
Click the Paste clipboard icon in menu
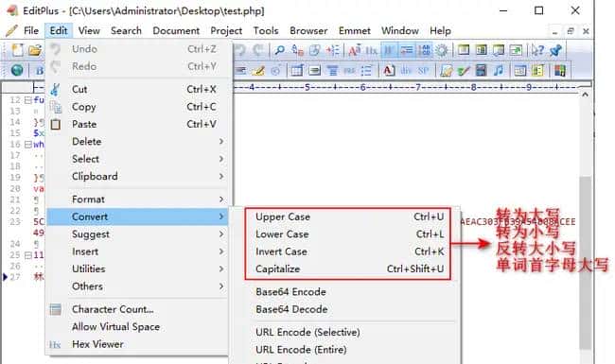[56, 124]
